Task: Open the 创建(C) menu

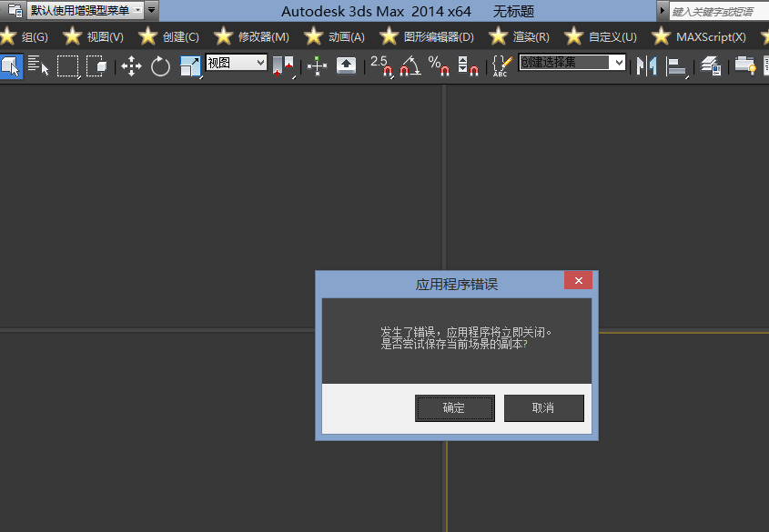Action: 180,37
